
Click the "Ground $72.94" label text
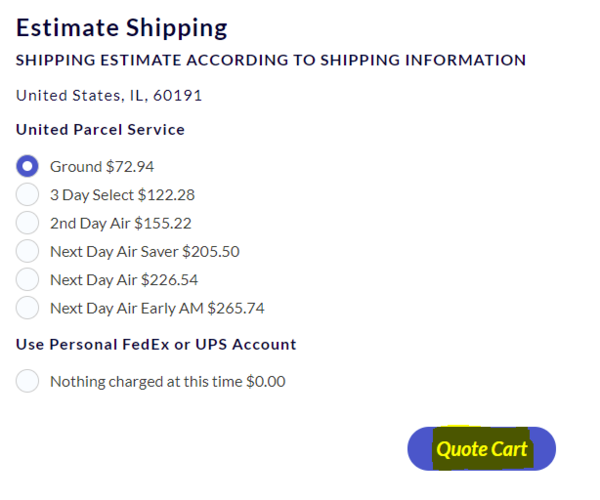coord(102,166)
